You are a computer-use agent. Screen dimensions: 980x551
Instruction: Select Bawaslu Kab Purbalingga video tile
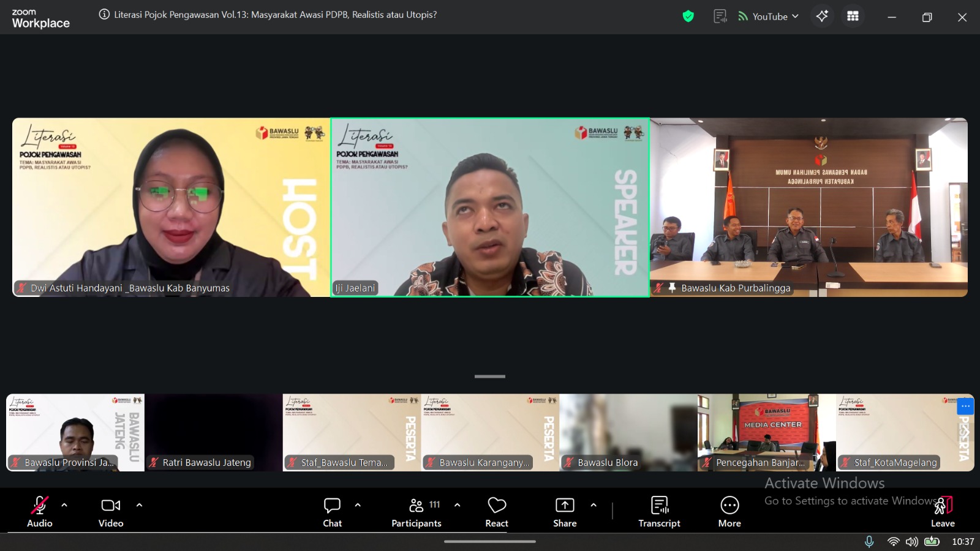809,208
